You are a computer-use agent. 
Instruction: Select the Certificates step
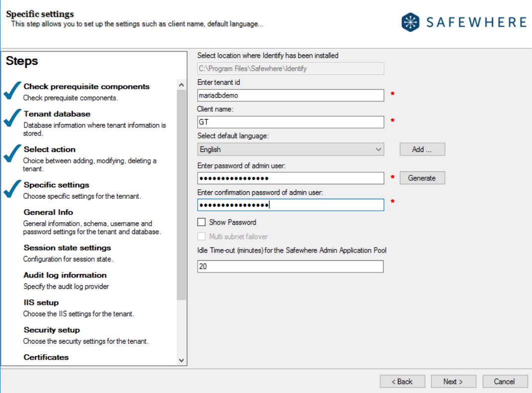(46, 357)
